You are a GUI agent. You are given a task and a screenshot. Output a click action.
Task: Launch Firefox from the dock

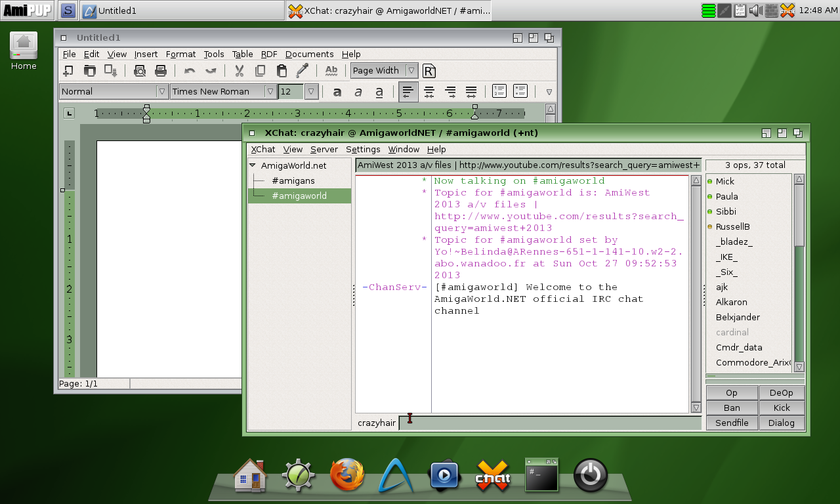point(346,475)
